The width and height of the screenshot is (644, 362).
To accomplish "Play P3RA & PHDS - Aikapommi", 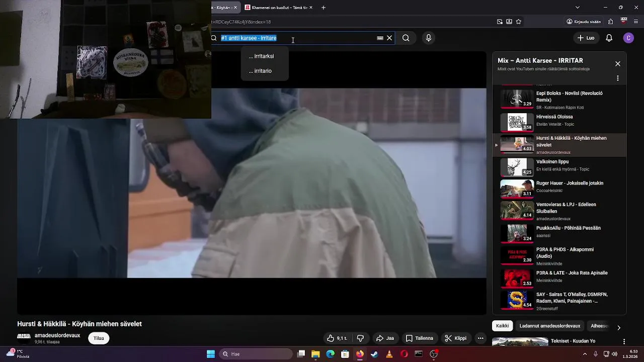I will tap(559, 255).
